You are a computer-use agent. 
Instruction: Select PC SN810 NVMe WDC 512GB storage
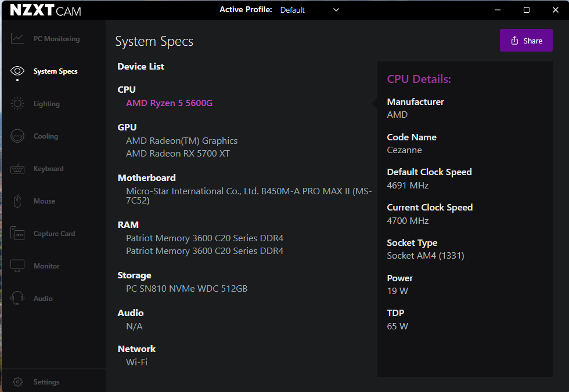click(x=186, y=289)
